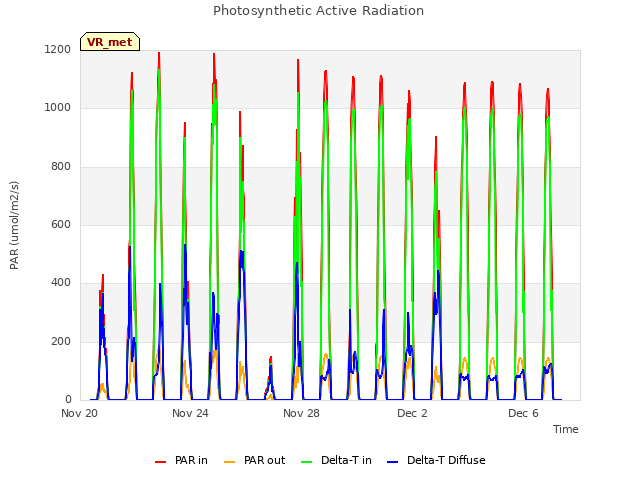Toggle the Delta-T Diffuse legend entry
This screenshot has width=640, height=480.
tap(436, 460)
